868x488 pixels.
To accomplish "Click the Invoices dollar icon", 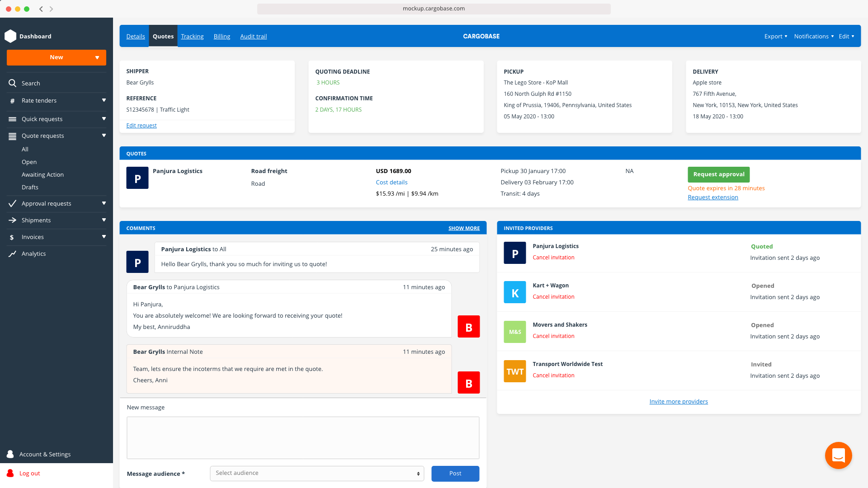I will tap(12, 237).
